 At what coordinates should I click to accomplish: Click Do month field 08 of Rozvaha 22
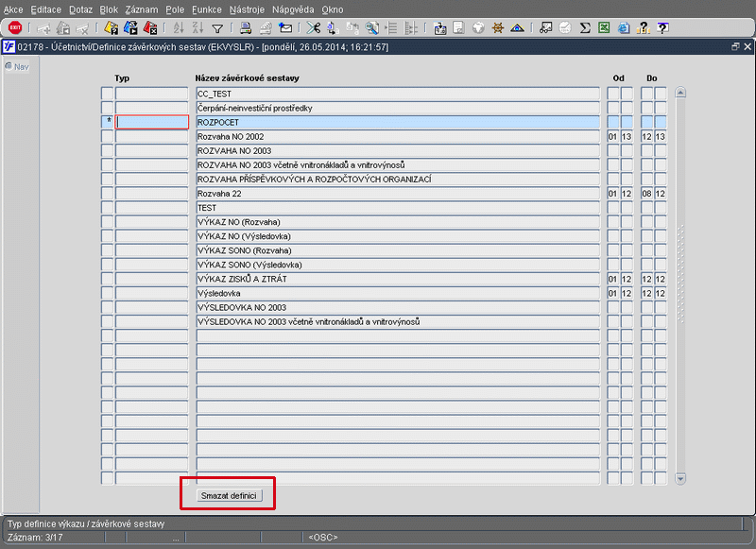646,194
